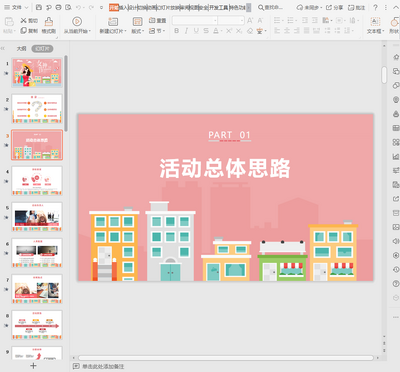Click the New Slide (新建幻灯片) icon
Screen dimensions: 400x372
pyautogui.click(x=113, y=22)
